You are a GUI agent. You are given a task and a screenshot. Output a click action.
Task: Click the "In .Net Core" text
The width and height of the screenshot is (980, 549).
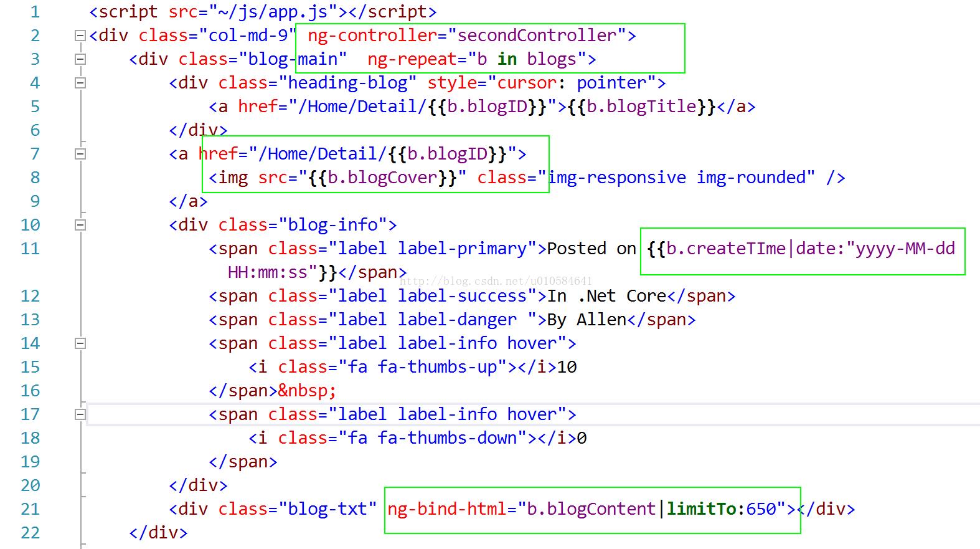coord(606,296)
